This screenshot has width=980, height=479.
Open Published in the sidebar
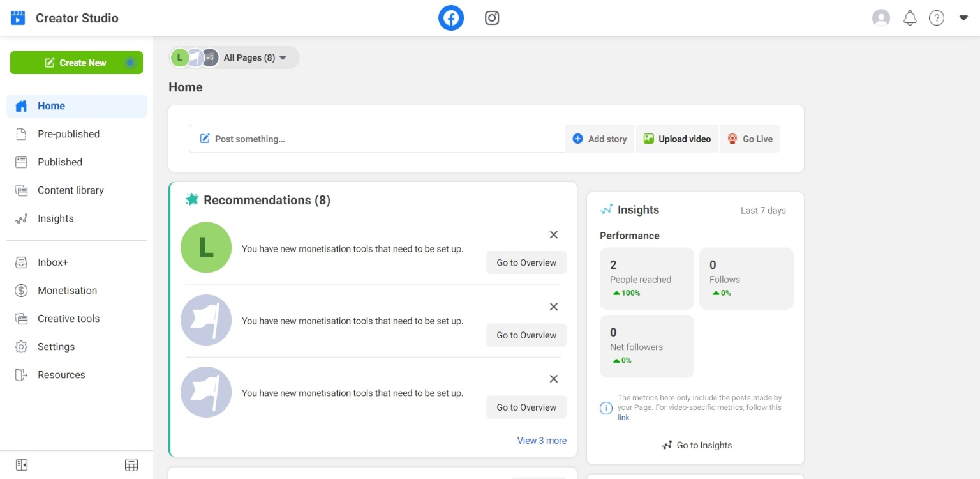click(x=77, y=162)
